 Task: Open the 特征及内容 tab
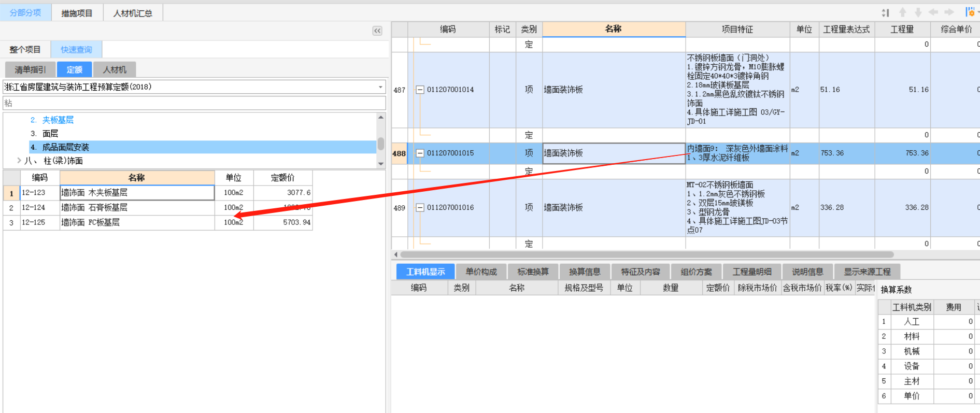coord(641,272)
